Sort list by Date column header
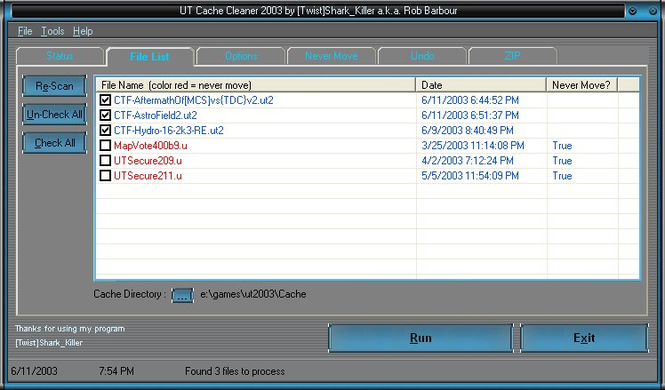The image size is (665, 390). (481, 85)
